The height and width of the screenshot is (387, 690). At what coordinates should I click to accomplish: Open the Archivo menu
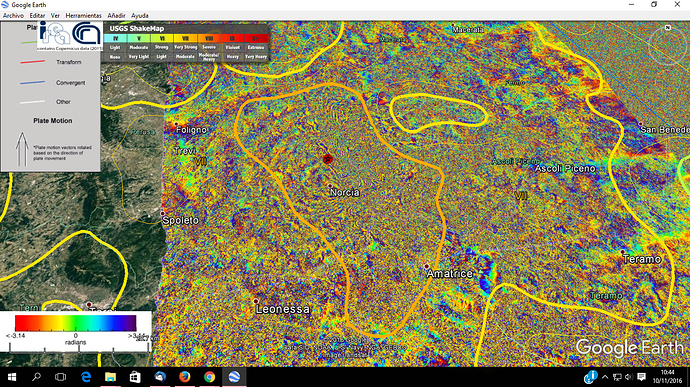[x=13, y=15]
